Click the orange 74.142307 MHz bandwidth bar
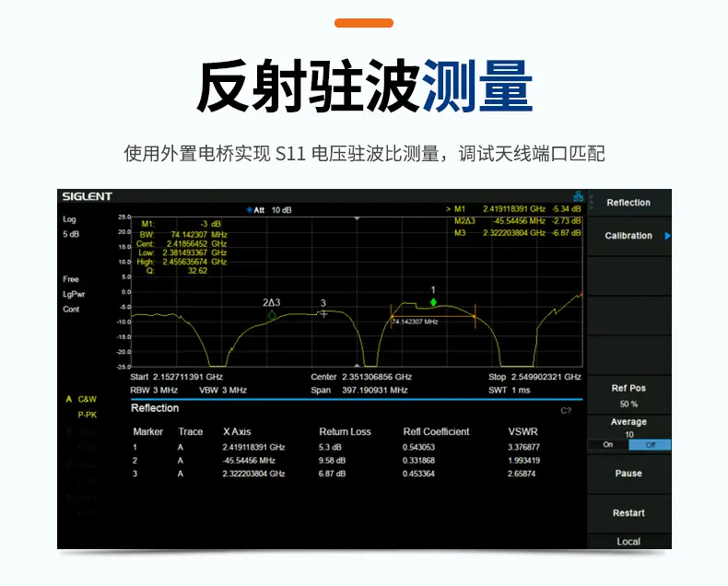The width and height of the screenshot is (728, 586). (433, 317)
